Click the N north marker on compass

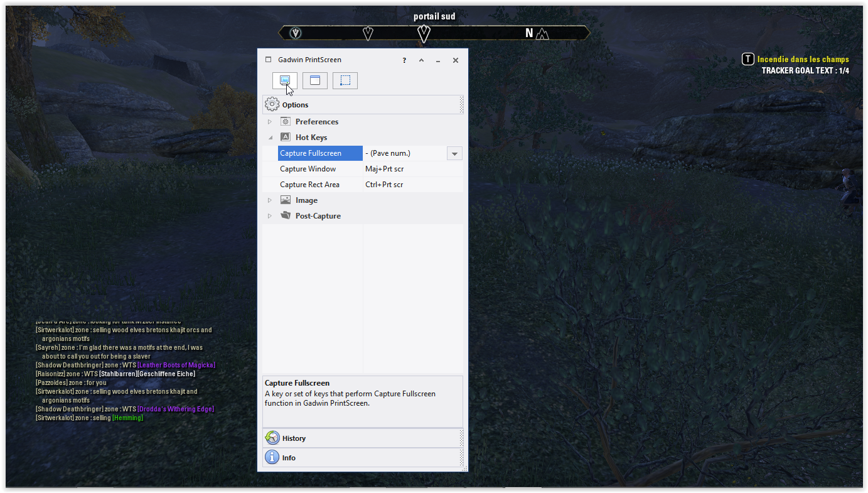529,33
